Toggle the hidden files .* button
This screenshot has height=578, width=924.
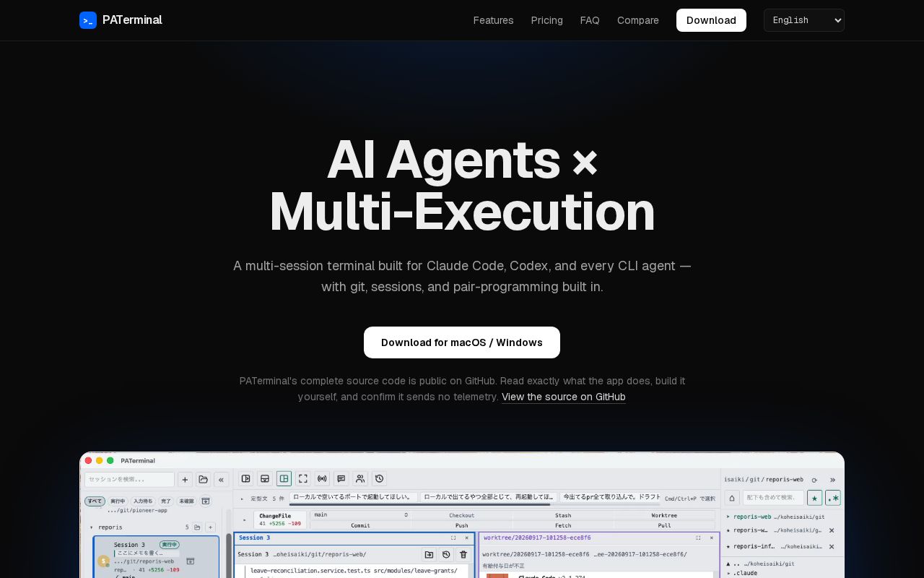[833, 498]
